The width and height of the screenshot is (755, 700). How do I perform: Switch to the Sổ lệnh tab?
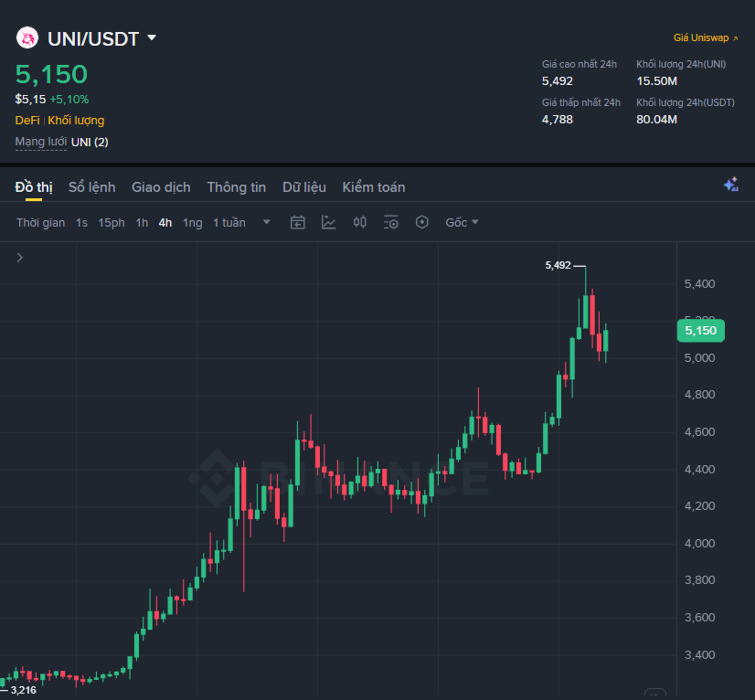(92, 187)
